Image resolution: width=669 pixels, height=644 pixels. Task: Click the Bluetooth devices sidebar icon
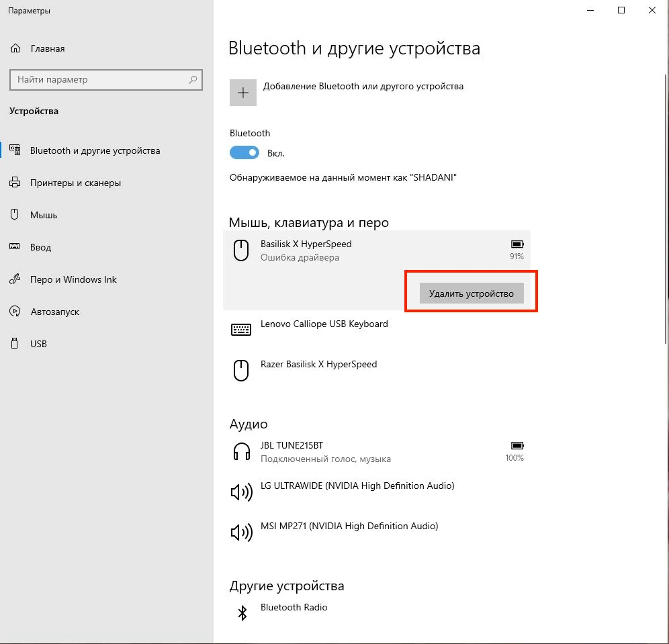pos(15,150)
